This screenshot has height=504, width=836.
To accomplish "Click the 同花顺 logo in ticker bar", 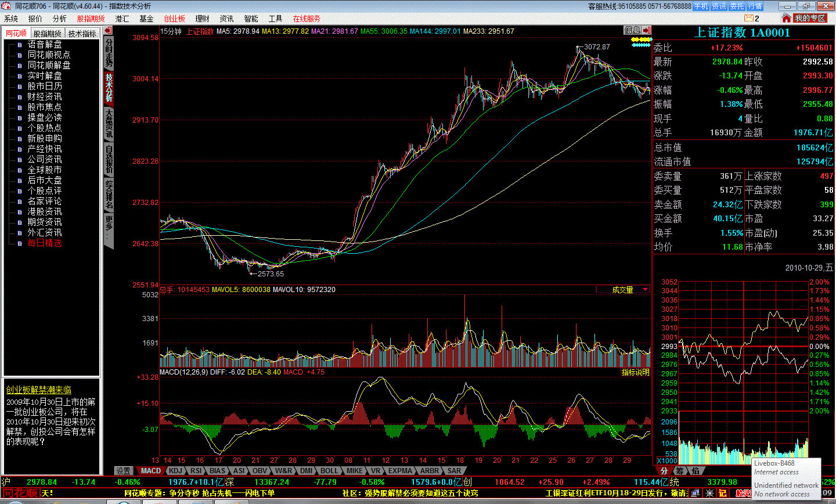I will [20, 493].
